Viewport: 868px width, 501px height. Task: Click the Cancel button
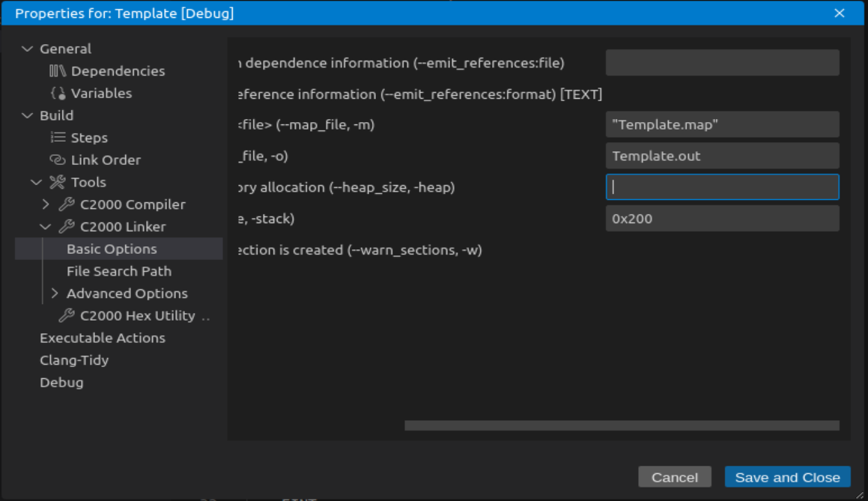[674, 476]
